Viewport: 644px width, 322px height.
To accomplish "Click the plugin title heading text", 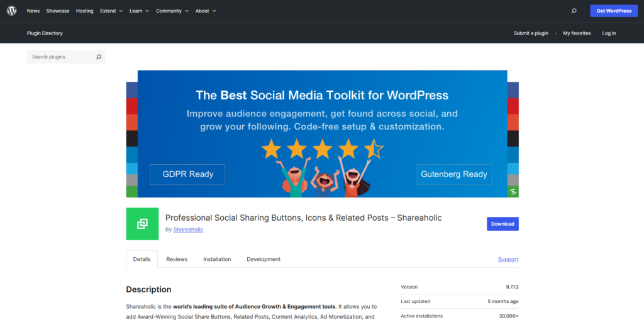I will click(x=304, y=218).
